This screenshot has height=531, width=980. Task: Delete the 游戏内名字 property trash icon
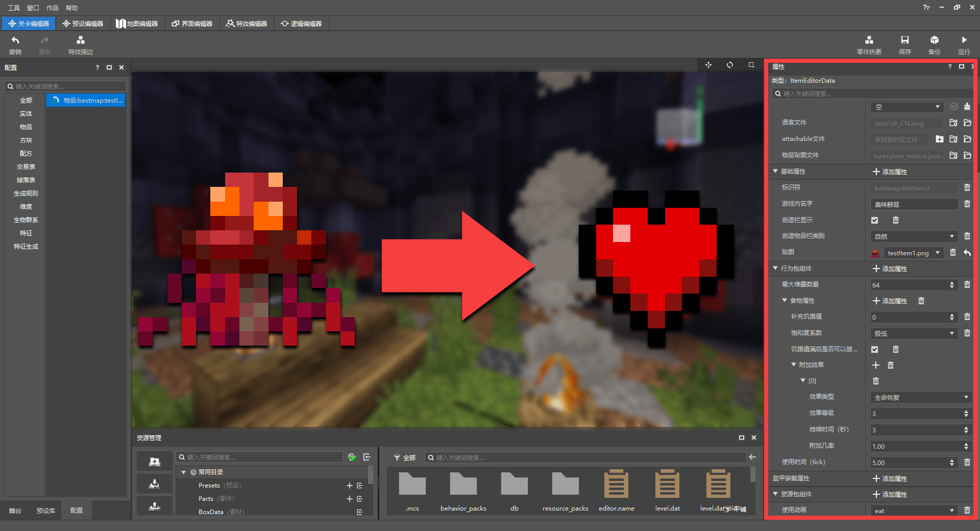(x=967, y=204)
